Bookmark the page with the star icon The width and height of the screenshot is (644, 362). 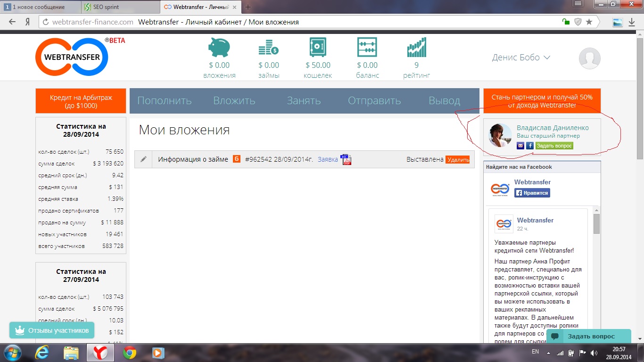tap(589, 22)
